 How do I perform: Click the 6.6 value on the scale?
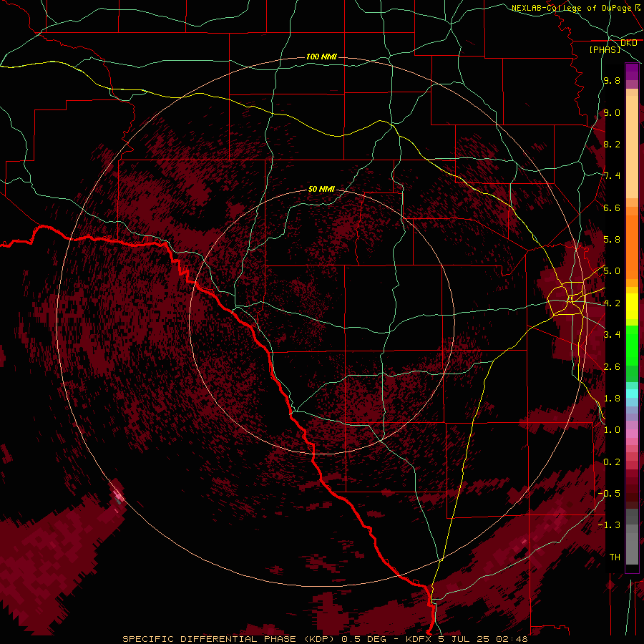coord(612,208)
